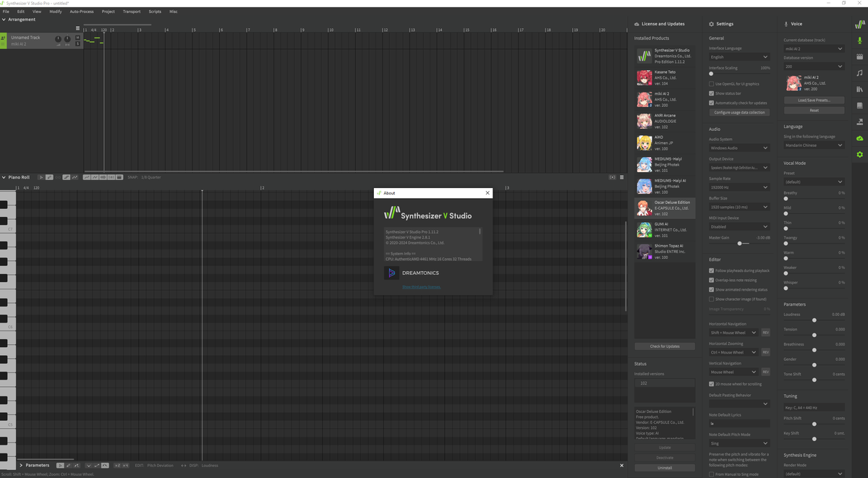This screenshot has width=868, height=478.
Task: Select Shimon Topaz AI in Installed Products
Action: pos(665,252)
